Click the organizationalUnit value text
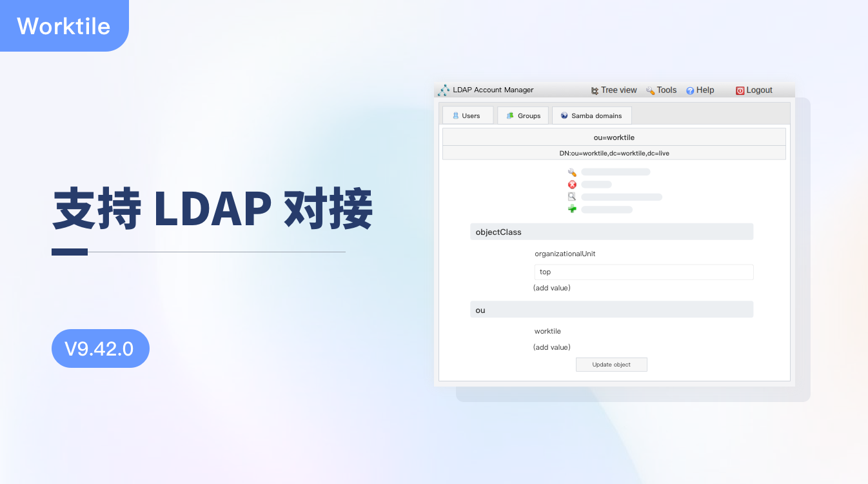This screenshot has width=868, height=484. tap(565, 254)
